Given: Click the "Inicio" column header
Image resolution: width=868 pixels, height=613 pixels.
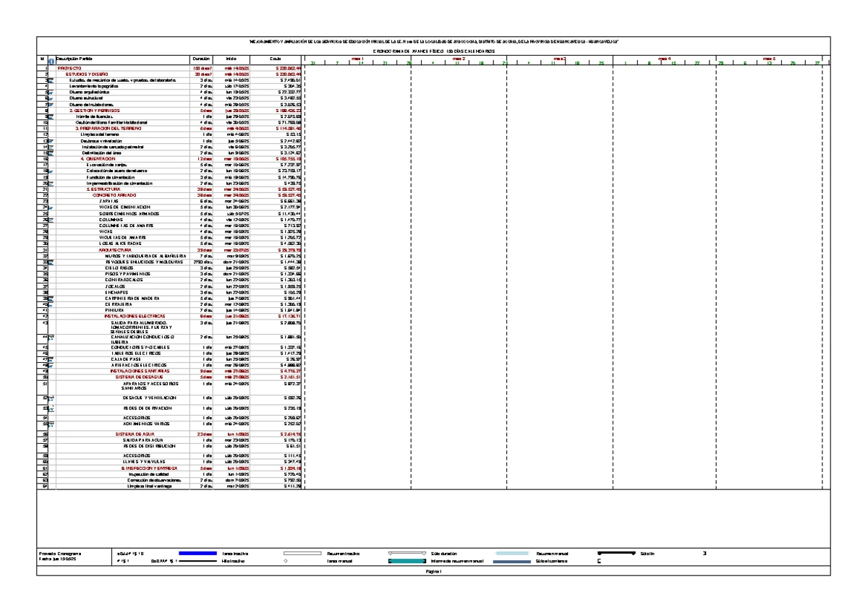Looking at the screenshot, I should pyautogui.click(x=231, y=58).
